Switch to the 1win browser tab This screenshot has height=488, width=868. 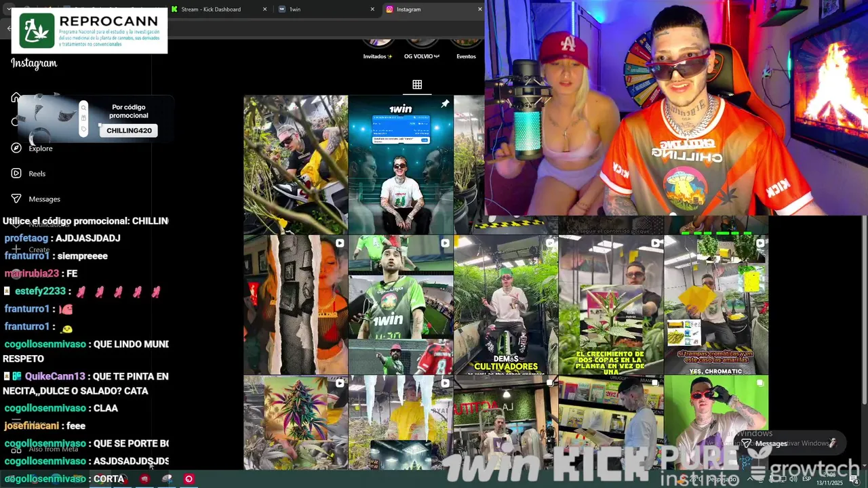click(325, 9)
